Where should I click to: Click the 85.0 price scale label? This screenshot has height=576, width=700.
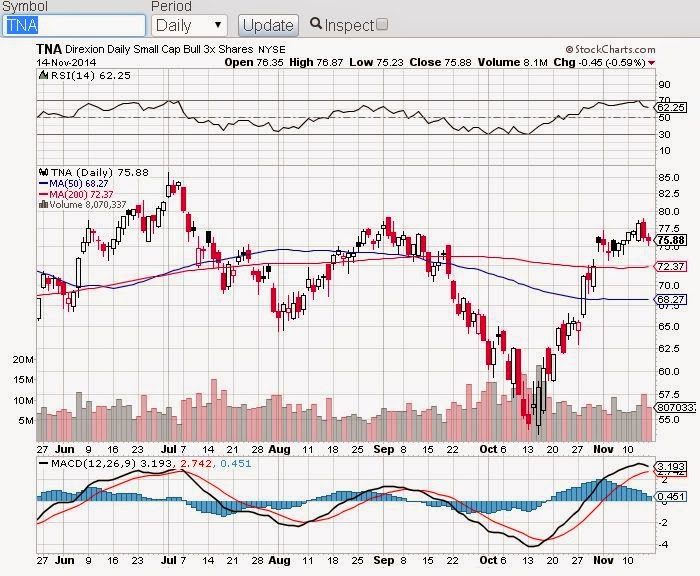(669, 177)
